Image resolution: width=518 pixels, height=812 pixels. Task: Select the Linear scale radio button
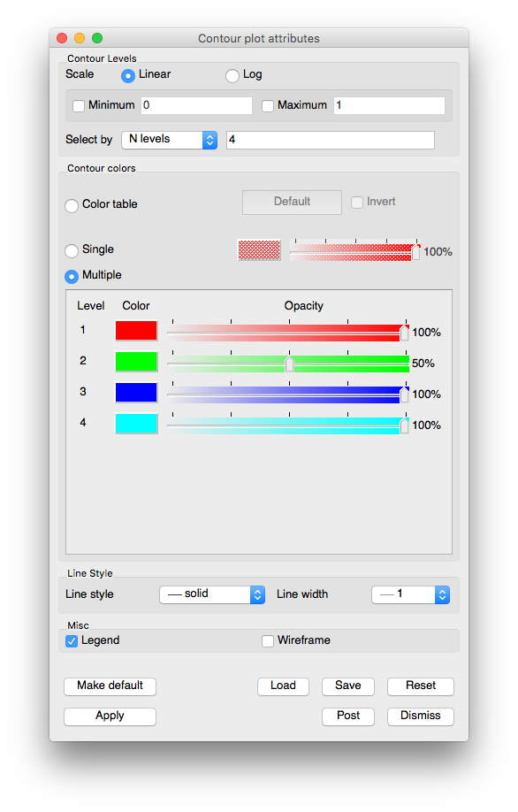click(128, 75)
